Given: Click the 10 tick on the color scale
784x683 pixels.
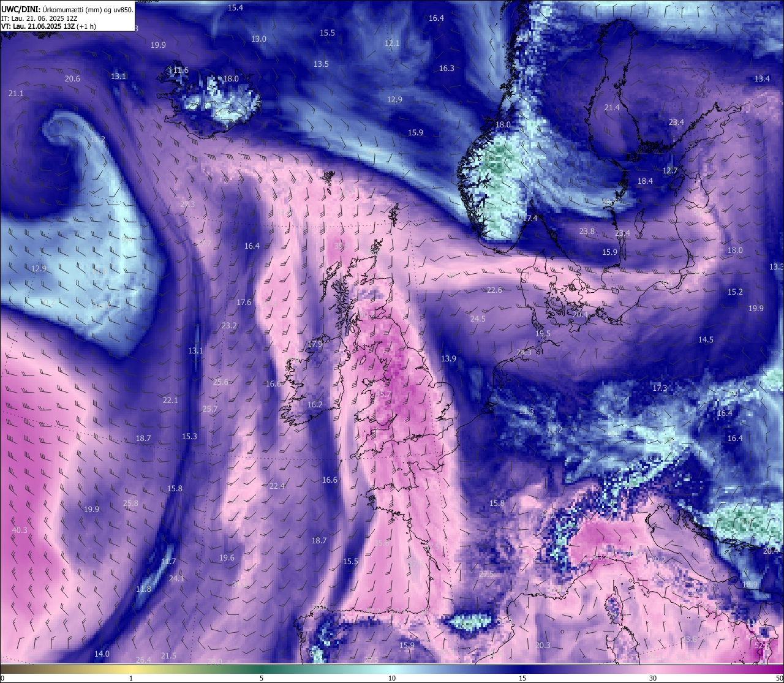Looking at the screenshot, I should 392,678.
